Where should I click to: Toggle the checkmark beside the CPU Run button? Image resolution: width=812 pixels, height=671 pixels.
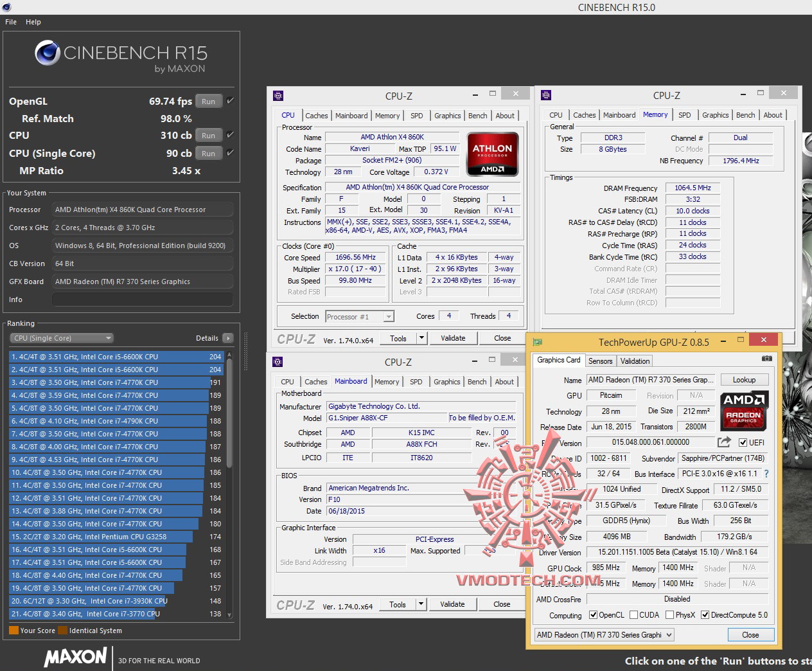(230, 135)
